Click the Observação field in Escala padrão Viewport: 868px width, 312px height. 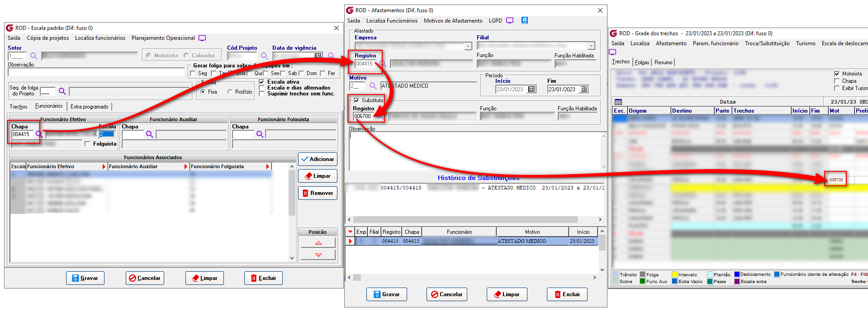click(x=96, y=72)
